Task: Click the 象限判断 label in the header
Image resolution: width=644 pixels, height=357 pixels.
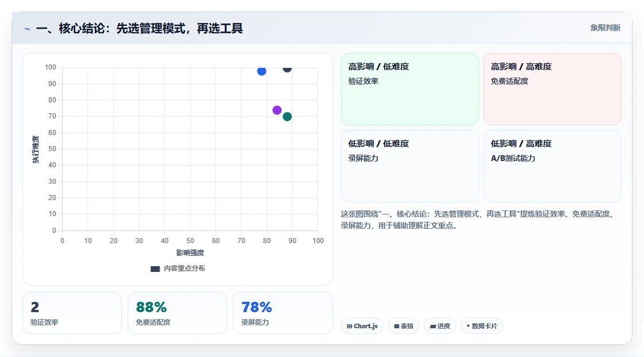Action: (605, 28)
